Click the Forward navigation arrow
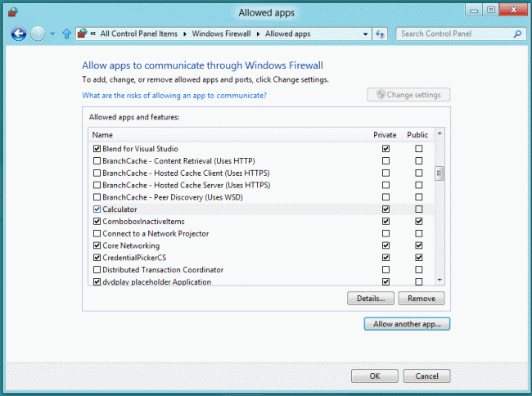Screen dimensions: 532x396 coord(38,34)
